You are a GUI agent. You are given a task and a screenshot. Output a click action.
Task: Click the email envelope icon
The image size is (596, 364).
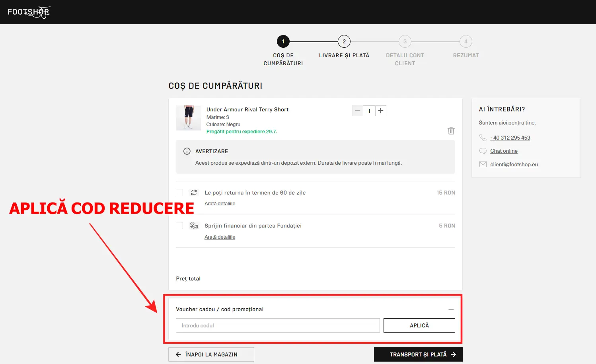(x=483, y=164)
